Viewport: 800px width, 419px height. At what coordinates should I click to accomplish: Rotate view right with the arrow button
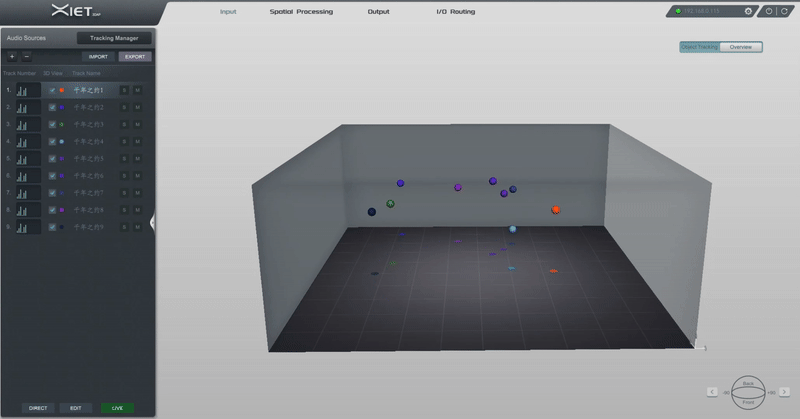(x=785, y=391)
